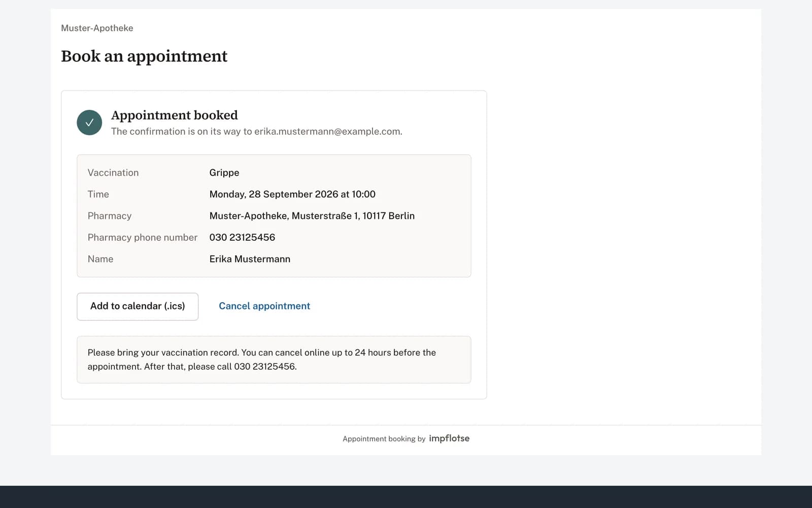The image size is (812, 508).
Task: Click the green checkmark success icon
Action: click(89, 122)
